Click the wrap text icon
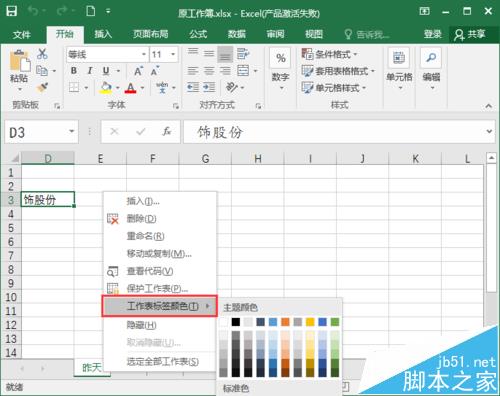This screenshot has height=396, width=500. click(x=243, y=53)
